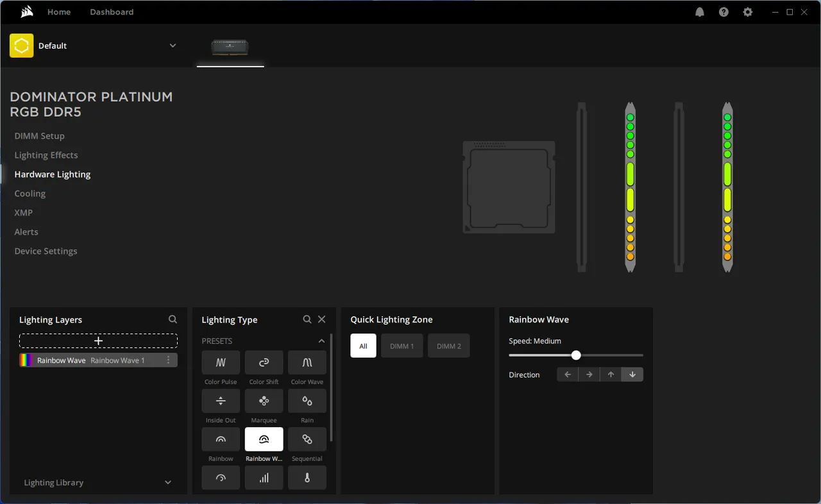This screenshot has height=504, width=821.
Task: Switch to the Dashboard tab
Action: coord(112,12)
